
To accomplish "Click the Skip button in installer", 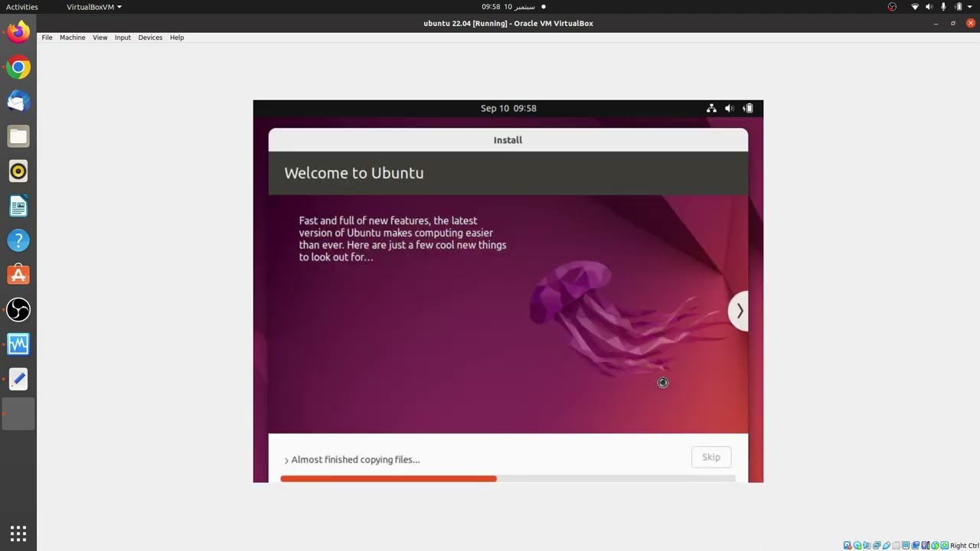I will [x=711, y=457].
